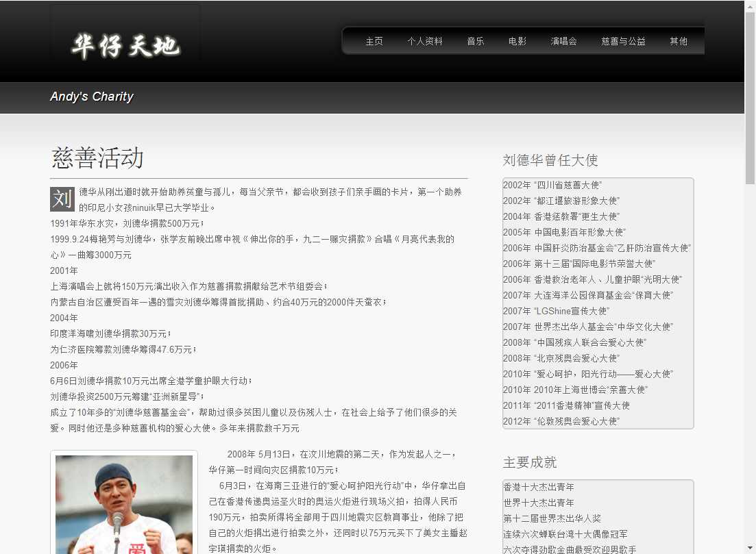Click the 华仔天地 site logo
756x554 pixels.
(125, 46)
